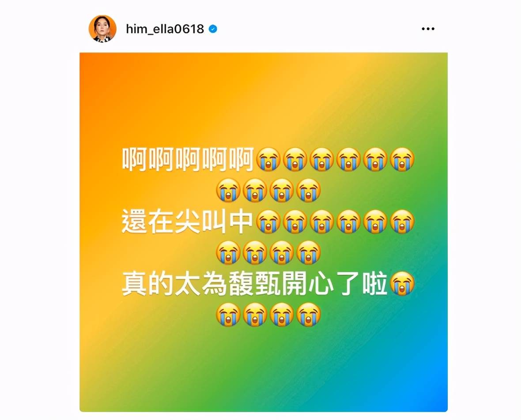521x420 pixels.
Task: Click the last crying emoji in the 還在尖叫中 row
Action: point(402,221)
